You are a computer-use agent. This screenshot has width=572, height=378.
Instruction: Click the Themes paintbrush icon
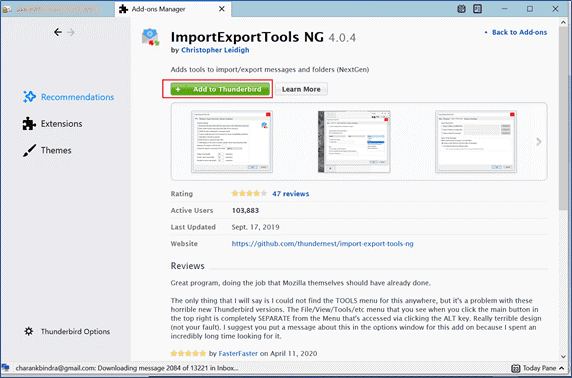(29, 150)
